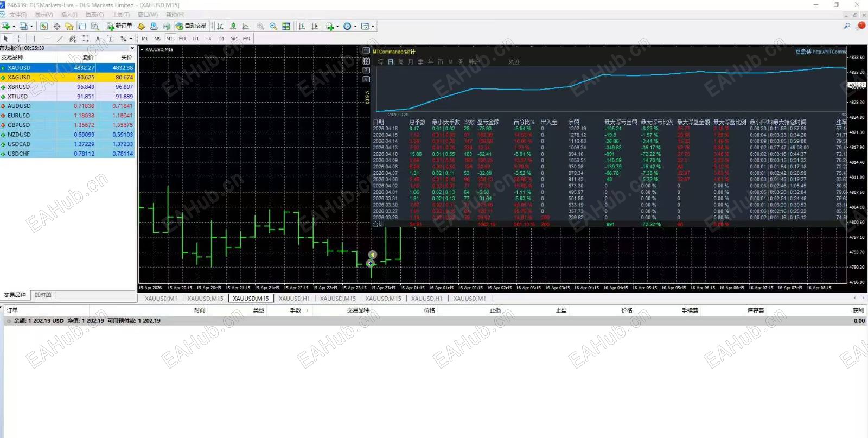Tile chart windows with the grid icon
868x438 pixels.
(286, 26)
